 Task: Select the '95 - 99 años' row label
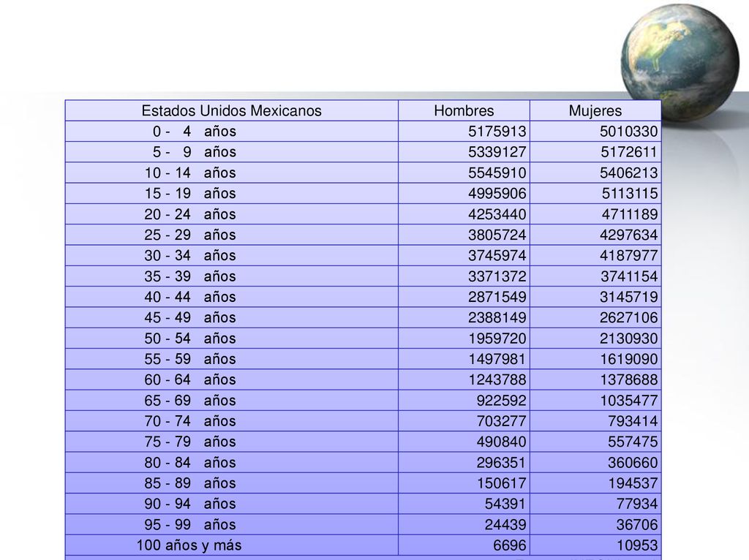click(190, 525)
